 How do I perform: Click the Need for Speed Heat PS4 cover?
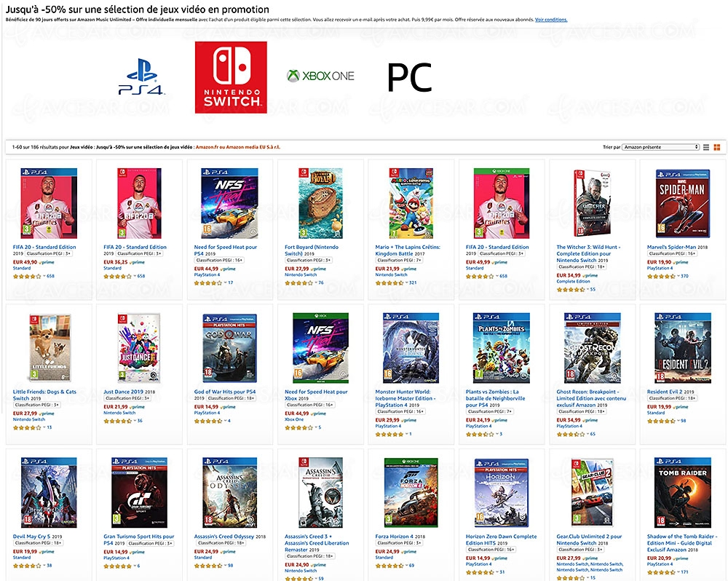[229, 203]
